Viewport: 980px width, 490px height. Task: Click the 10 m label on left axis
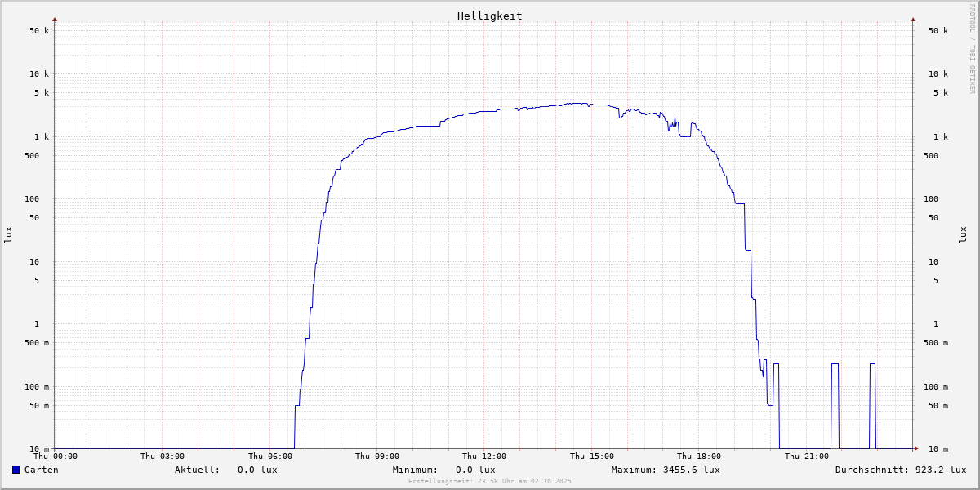pos(39,449)
